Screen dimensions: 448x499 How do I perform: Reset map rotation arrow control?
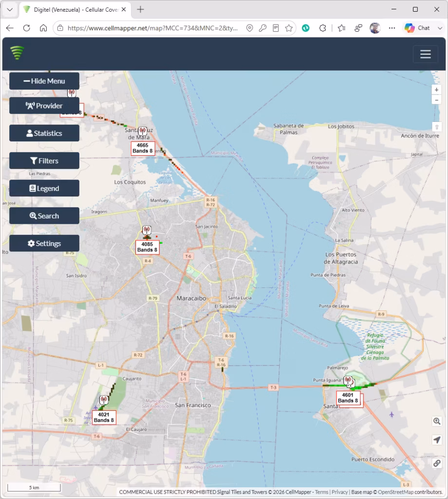[x=436, y=127]
